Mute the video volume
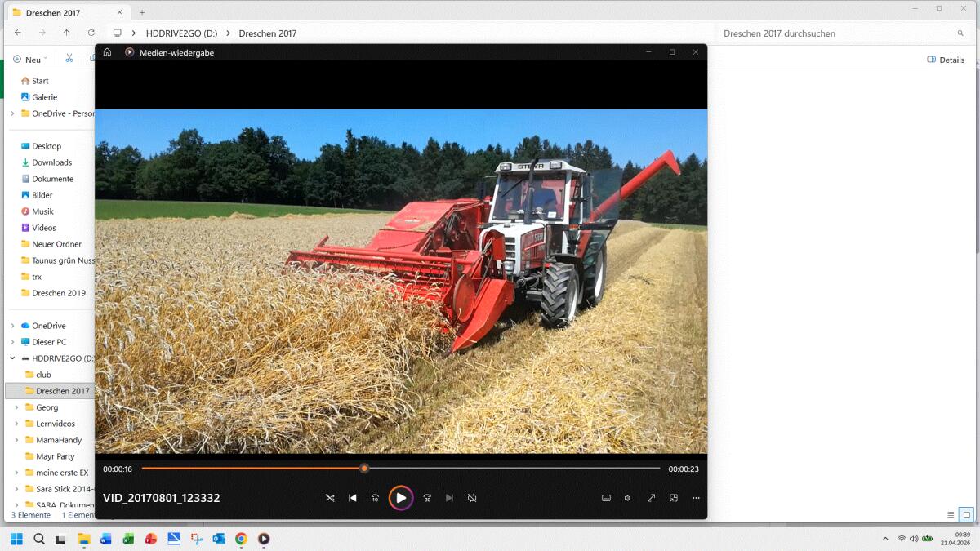 (628, 498)
